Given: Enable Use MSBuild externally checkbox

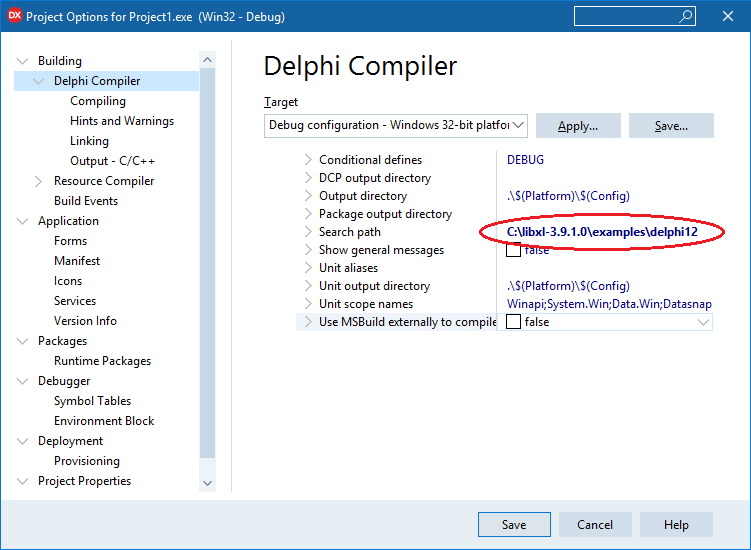Looking at the screenshot, I should pos(513,322).
